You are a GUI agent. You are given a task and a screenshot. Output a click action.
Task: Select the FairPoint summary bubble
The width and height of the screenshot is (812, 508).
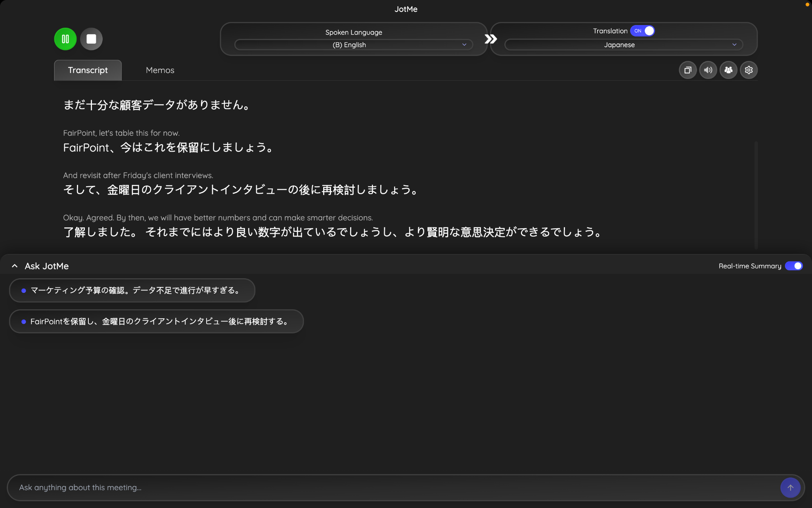click(156, 321)
